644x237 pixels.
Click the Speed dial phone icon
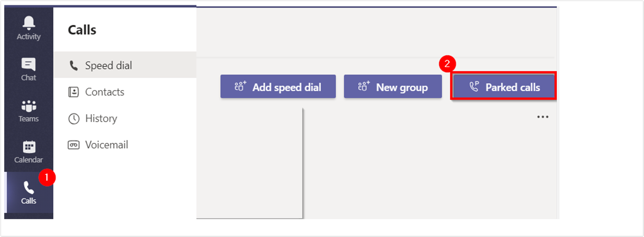pyautogui.click(x=74, y=65)
